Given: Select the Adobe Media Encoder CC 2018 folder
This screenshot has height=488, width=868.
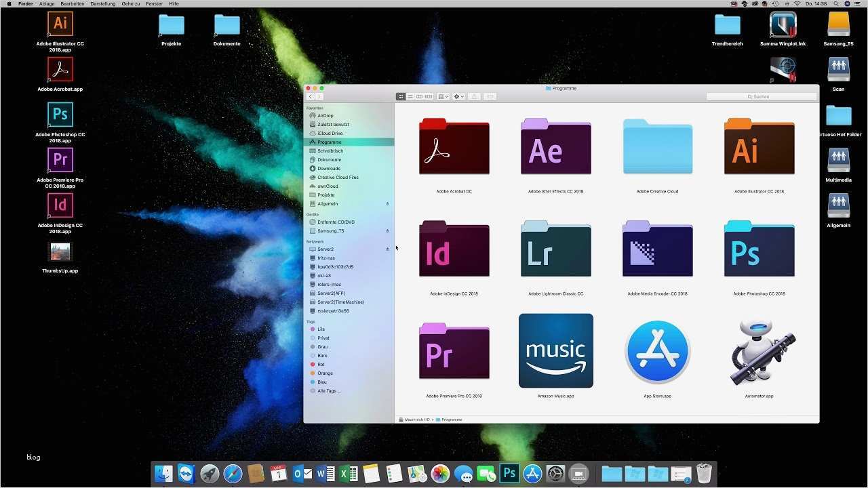Looking at the screenshot, I should point(658,249).
